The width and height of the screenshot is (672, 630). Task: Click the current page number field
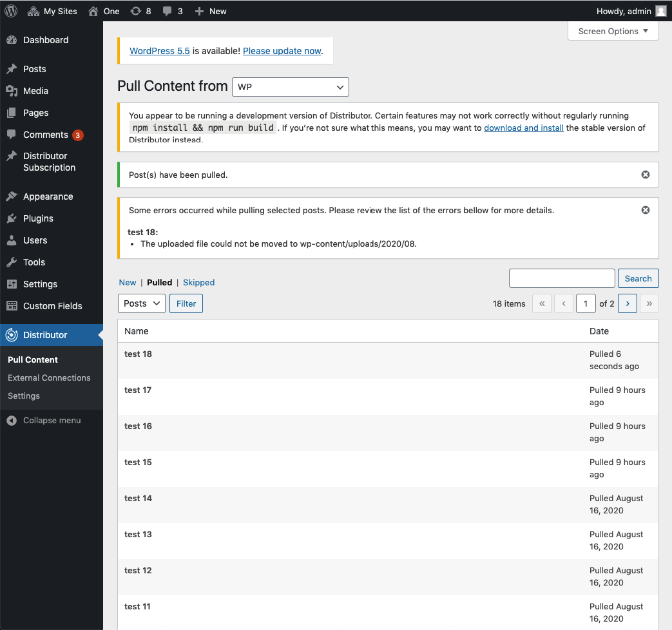[x=586, y=303]
